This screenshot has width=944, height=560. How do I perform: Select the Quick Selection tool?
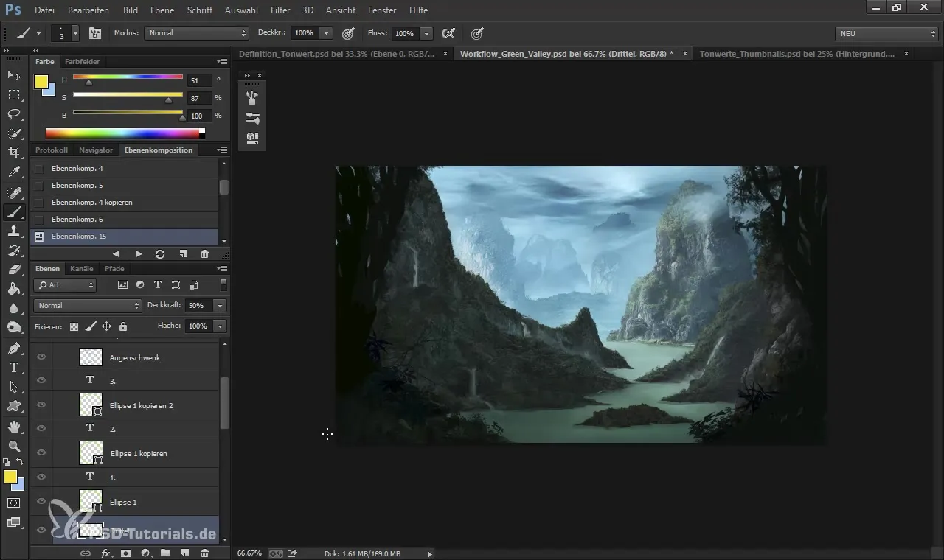click(13, 133)
